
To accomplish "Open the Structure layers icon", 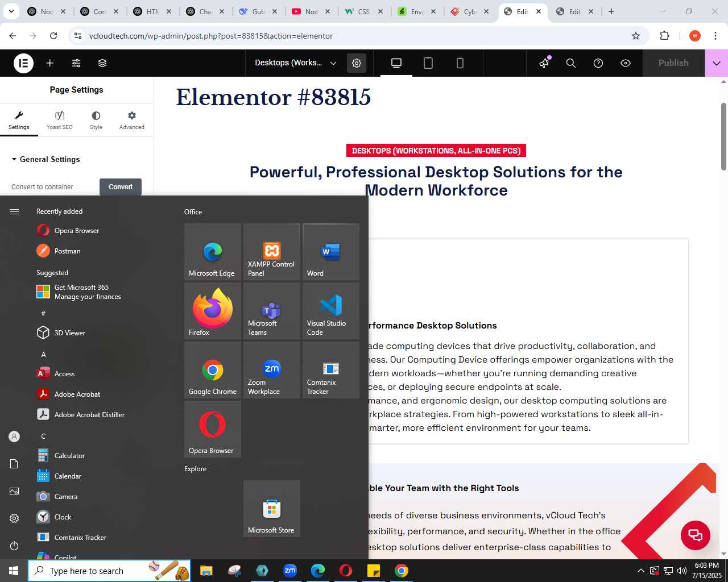I will tap(102, 63).
